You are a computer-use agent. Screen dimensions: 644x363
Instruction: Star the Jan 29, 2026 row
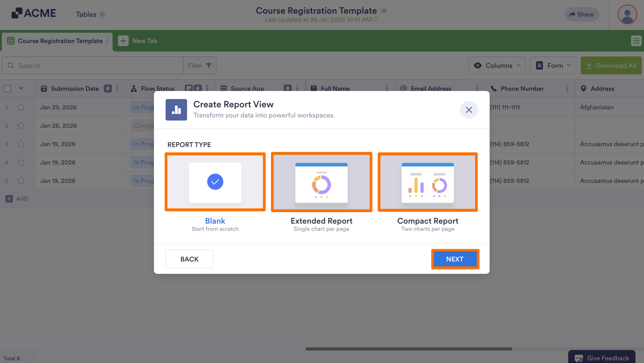(21, 107)
